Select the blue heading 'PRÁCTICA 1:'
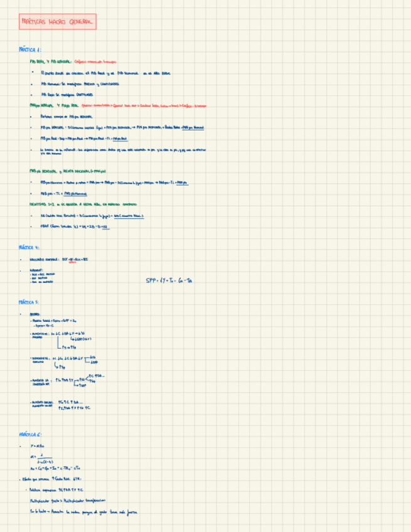 click(x=30, y=50)
